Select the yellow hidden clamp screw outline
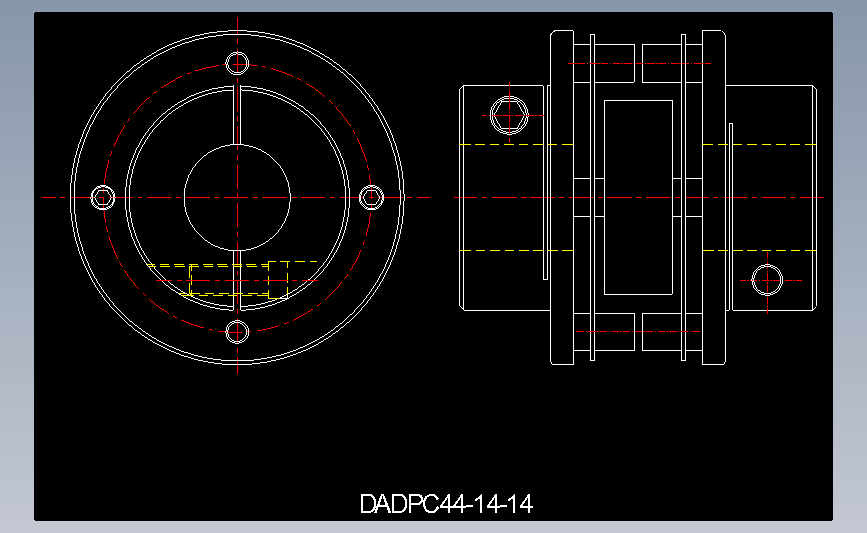 click(x=232, y=280)
